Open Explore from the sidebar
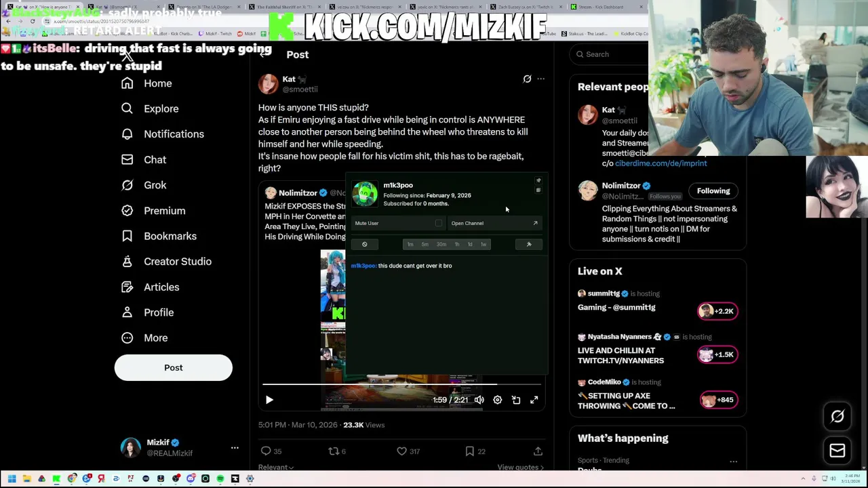Screen dimensions: 868x488 150,108
